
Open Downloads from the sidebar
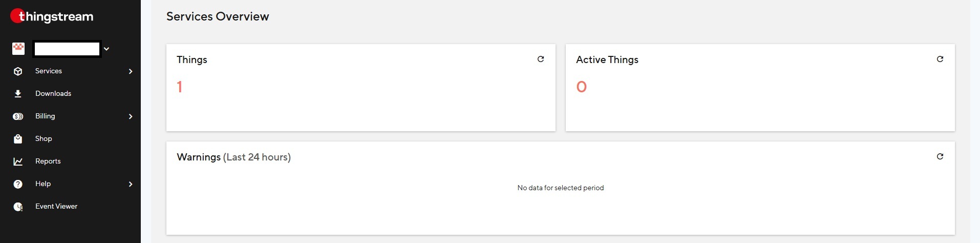point(53,94)
